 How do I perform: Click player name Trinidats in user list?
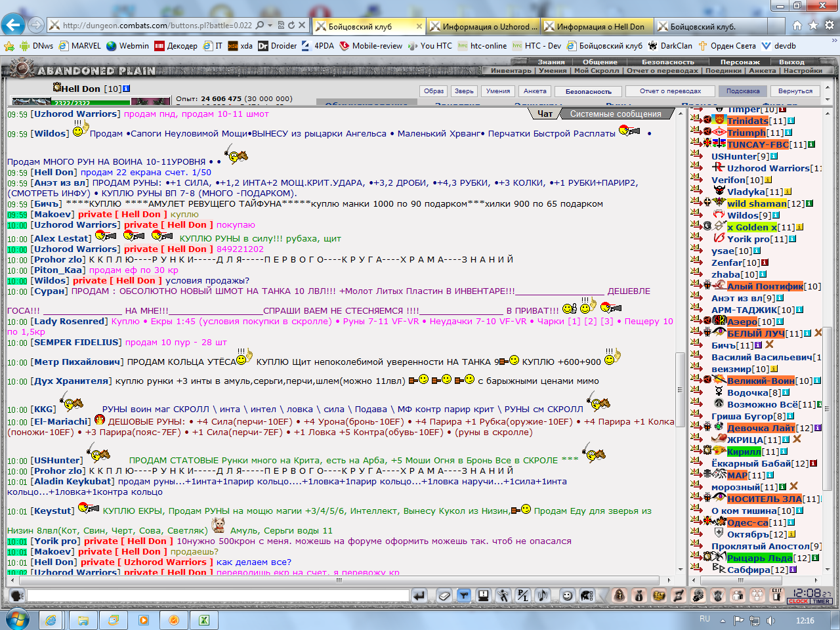coord(747,121)
